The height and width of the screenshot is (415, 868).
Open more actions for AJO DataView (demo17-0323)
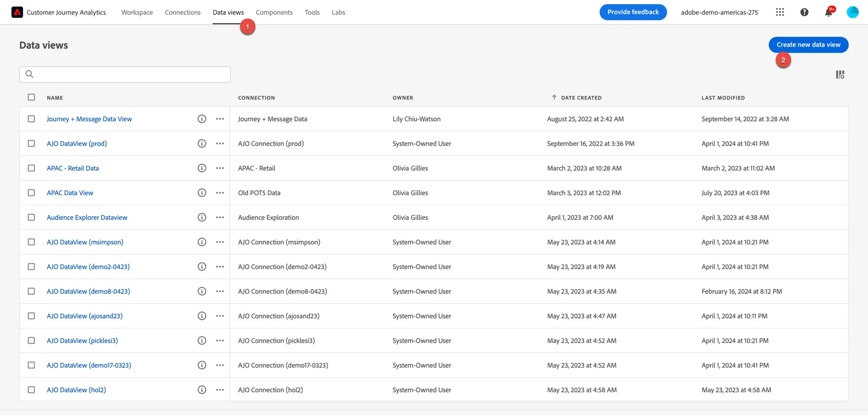tap(220, 365)
